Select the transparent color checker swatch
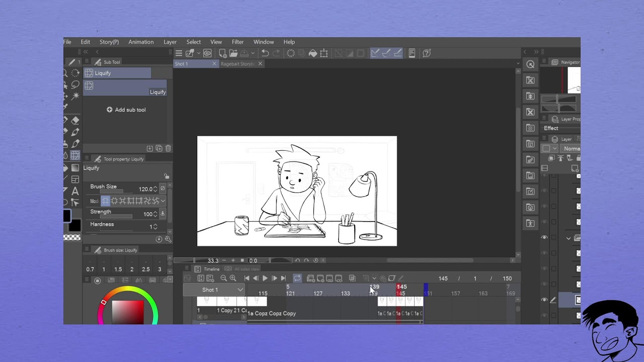Image resolution: width=644 pixels, height=362 pixels. [x=72, y=237]
